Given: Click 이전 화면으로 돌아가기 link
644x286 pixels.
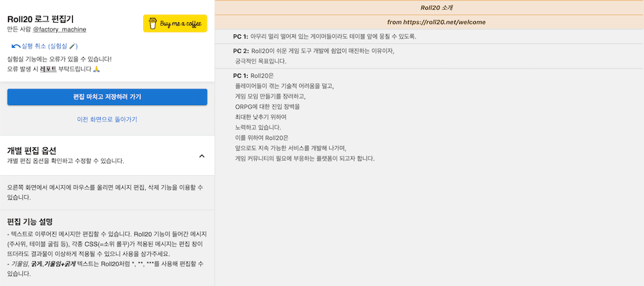Looking at the screenshot, I should 107,119.
